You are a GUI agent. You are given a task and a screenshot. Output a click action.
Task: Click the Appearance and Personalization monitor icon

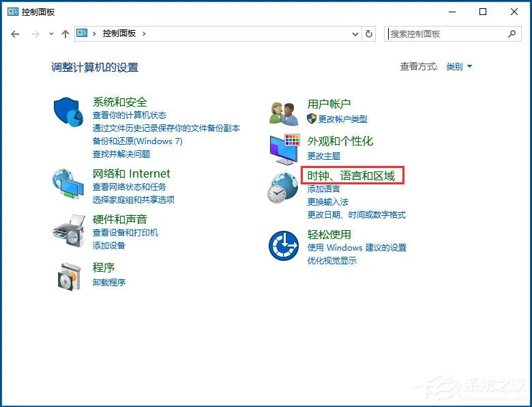284,149
